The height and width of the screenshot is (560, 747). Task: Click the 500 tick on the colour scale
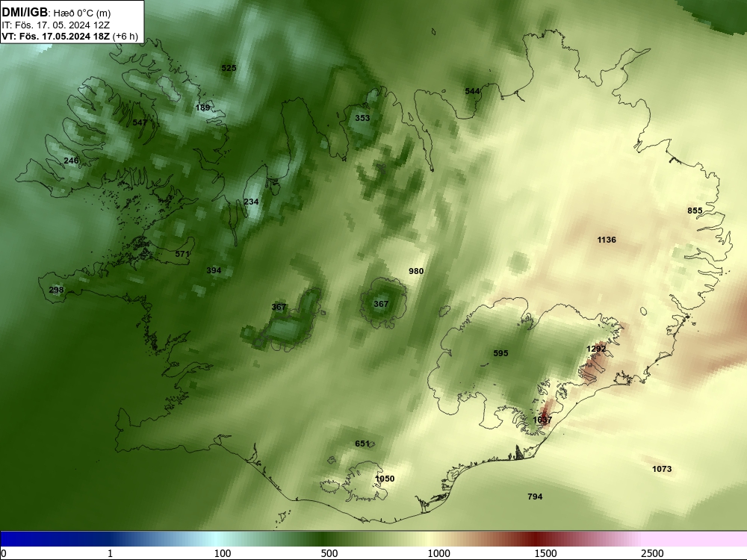329,553
